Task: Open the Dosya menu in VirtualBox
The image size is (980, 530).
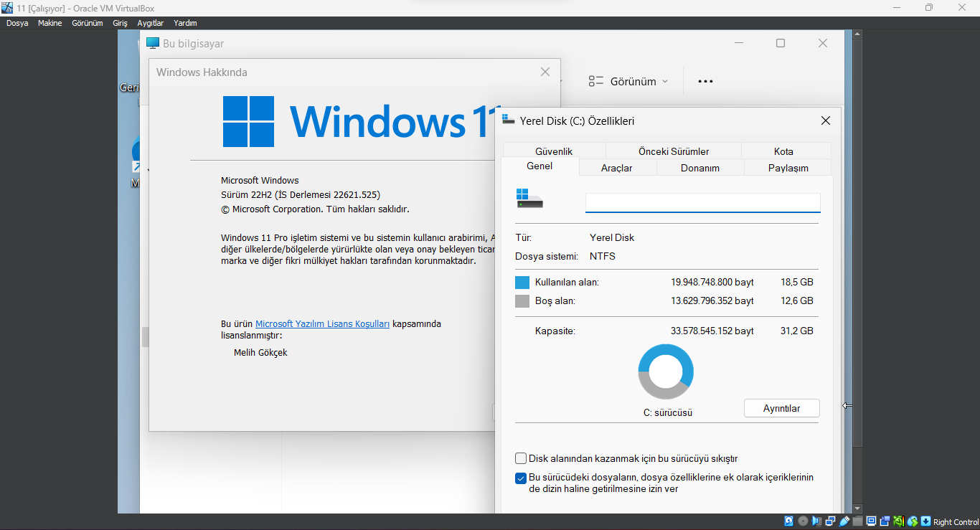Action: [17, 23]
